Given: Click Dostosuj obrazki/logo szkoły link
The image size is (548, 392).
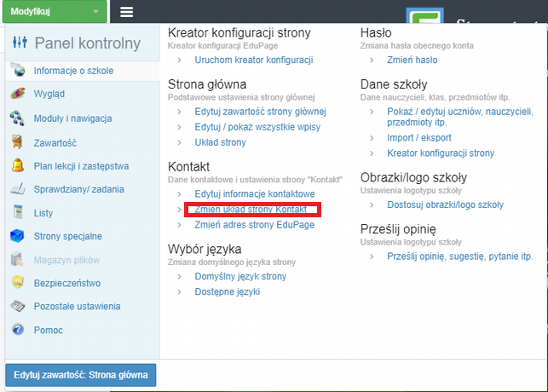Looking at the screenshot, I should (x=445, y=205).
